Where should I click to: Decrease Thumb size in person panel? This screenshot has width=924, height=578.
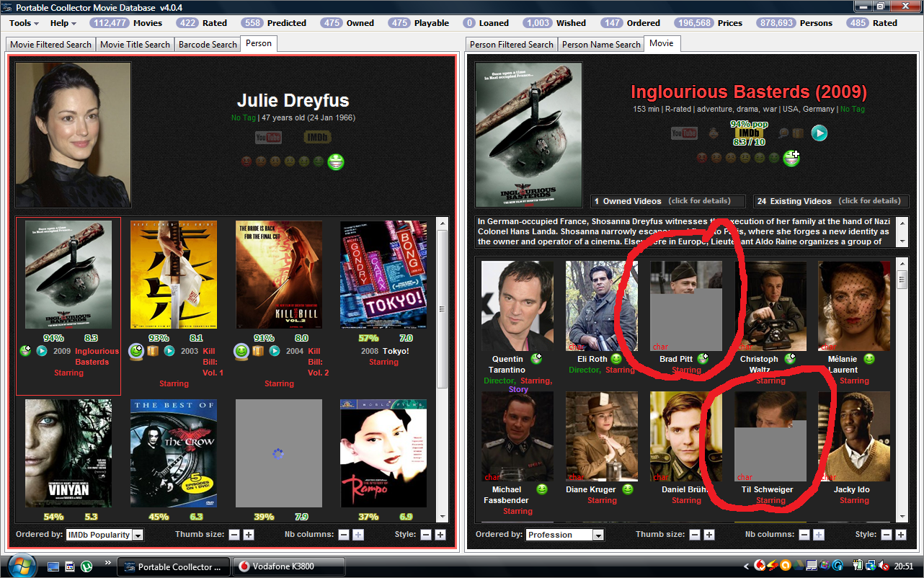[x=234, y=535]
